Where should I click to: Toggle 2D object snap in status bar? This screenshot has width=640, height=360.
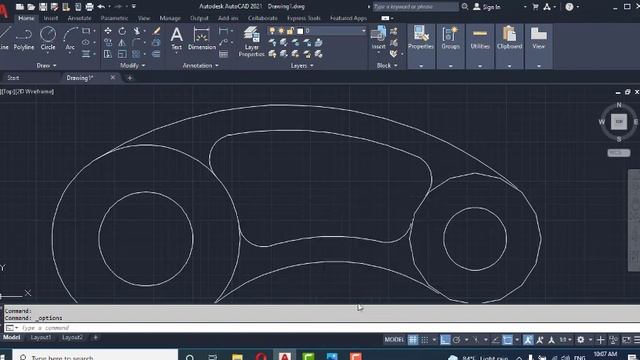[507, 340]
